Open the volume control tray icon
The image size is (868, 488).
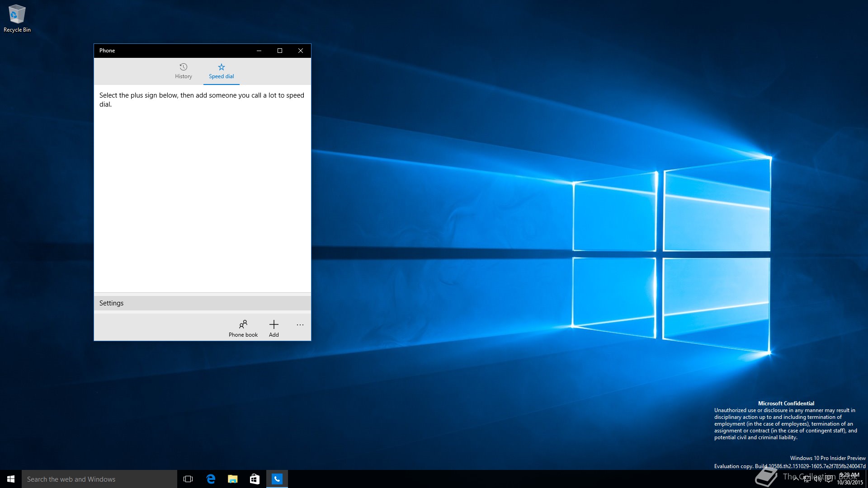(x=818, y=479)
